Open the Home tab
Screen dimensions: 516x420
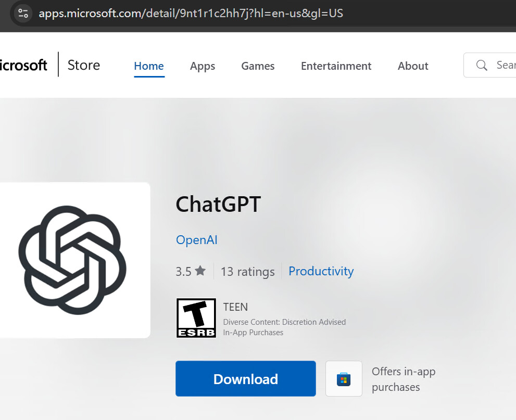149,66
